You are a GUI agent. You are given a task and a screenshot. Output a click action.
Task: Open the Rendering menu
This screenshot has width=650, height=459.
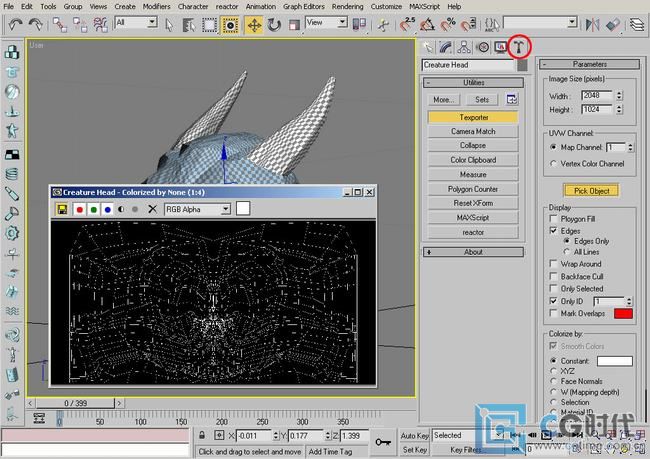tap(347, 6)
